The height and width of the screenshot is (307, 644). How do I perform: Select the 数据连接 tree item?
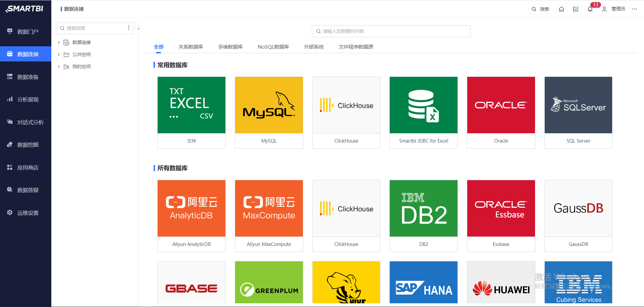82,42
